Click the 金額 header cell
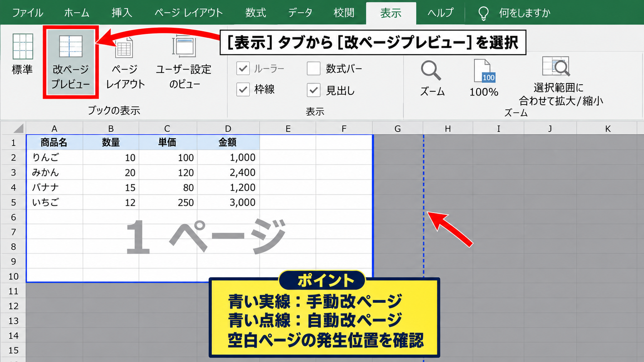This screenshot has width=644, height=362. [228, 142]
